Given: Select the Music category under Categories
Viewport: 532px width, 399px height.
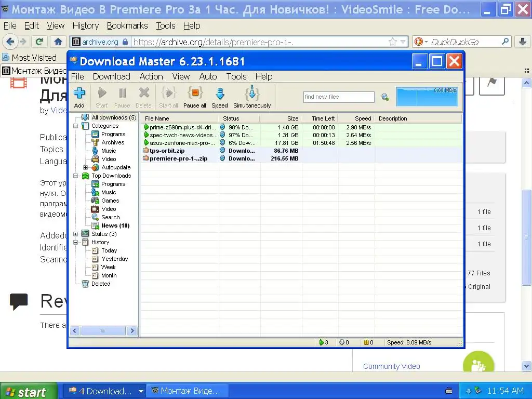Looking at the screenshot, I should click(109, 151).
